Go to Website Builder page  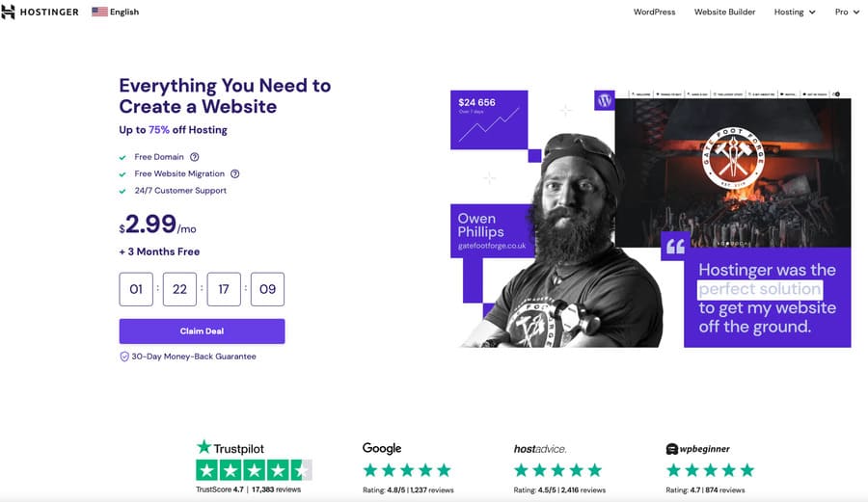(x=725, y=12)
